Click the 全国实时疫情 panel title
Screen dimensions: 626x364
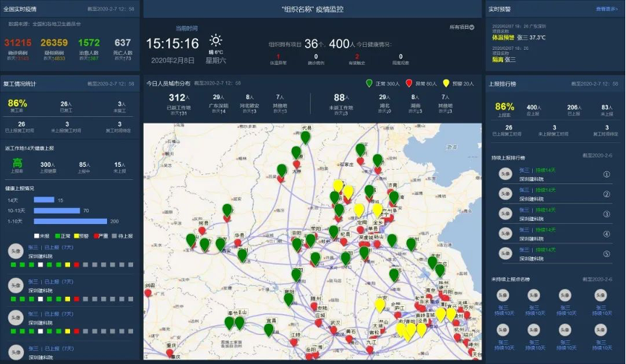click(x=20, y=9)
